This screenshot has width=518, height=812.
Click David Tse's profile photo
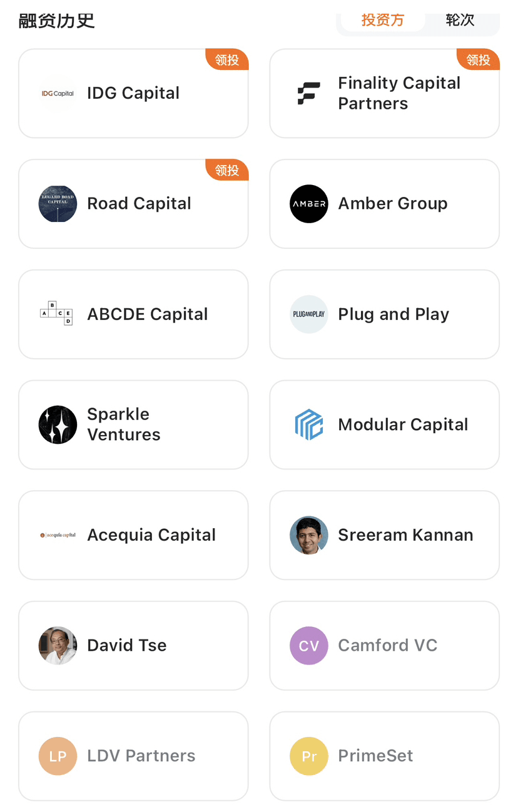[58, 645]
